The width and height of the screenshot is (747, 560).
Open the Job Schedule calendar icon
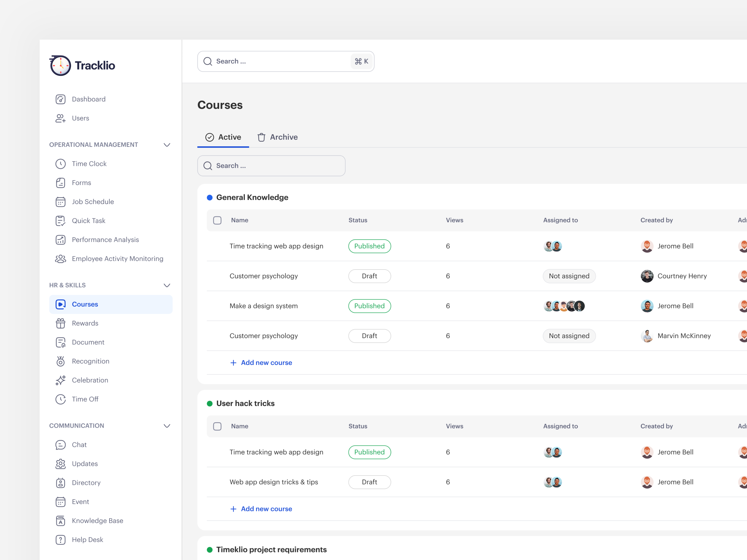(60, 202)
